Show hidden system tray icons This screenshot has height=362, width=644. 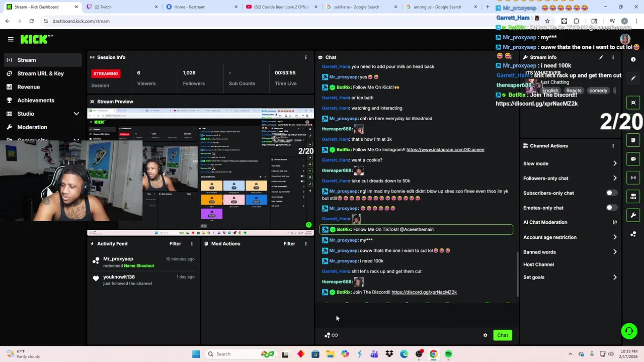[x=570, y=354]
